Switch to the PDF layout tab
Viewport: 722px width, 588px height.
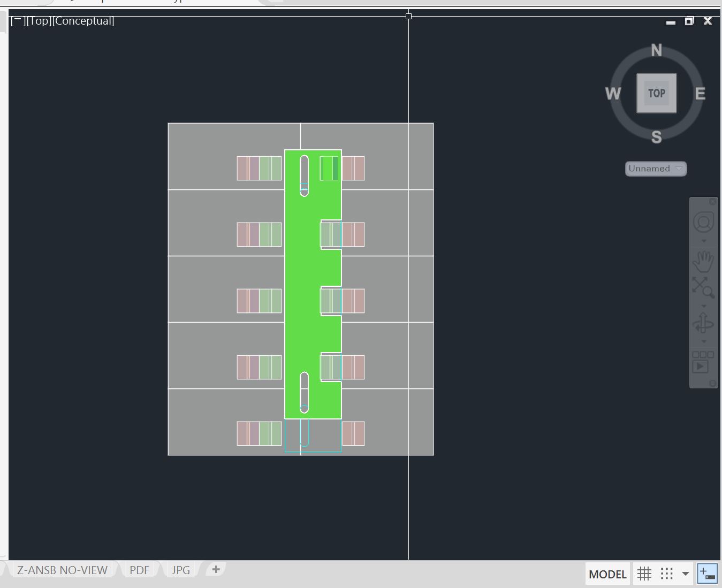139,570
